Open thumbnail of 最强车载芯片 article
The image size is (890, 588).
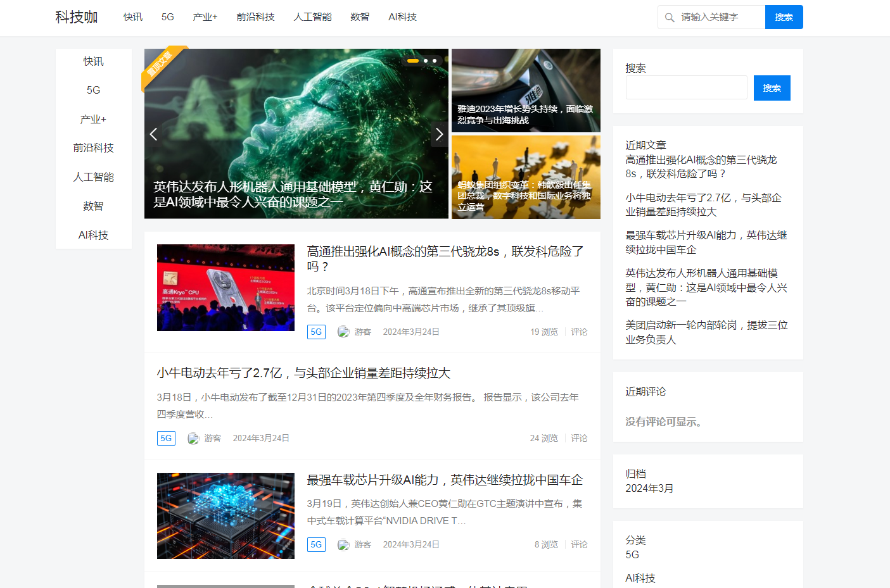226,516
